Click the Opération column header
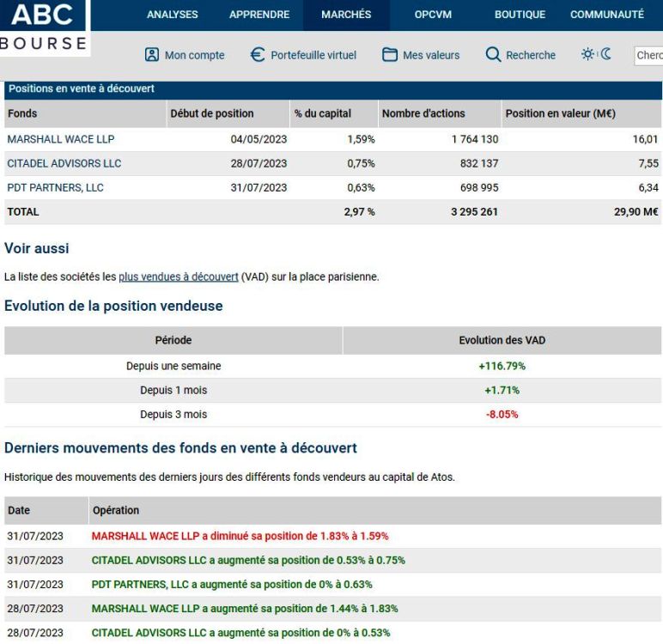 tap(375, 510)
